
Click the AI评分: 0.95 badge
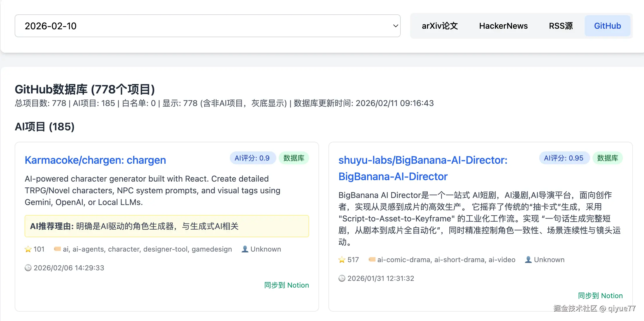563,158
